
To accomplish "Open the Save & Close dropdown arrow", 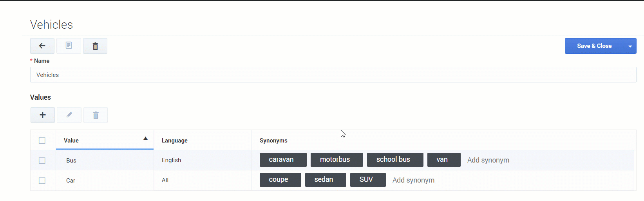I will (x=630, y=46).
